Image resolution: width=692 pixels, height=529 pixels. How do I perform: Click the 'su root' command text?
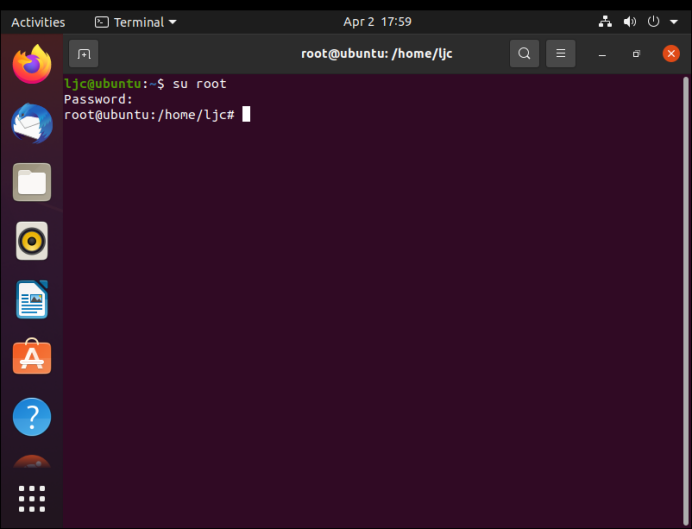199,84
